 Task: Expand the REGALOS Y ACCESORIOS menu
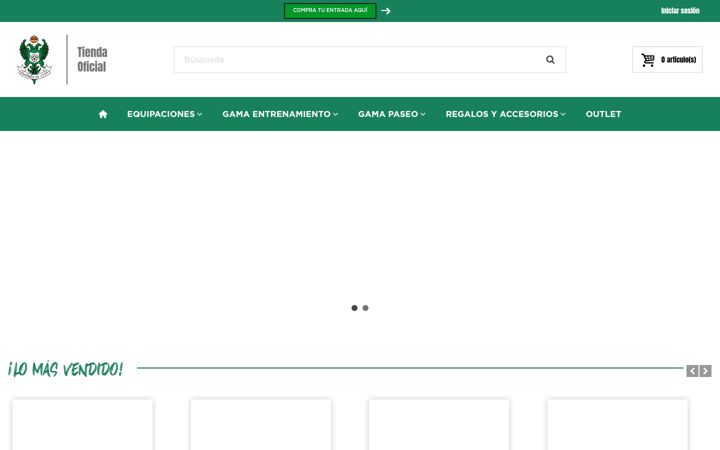[x=505, y=114]
